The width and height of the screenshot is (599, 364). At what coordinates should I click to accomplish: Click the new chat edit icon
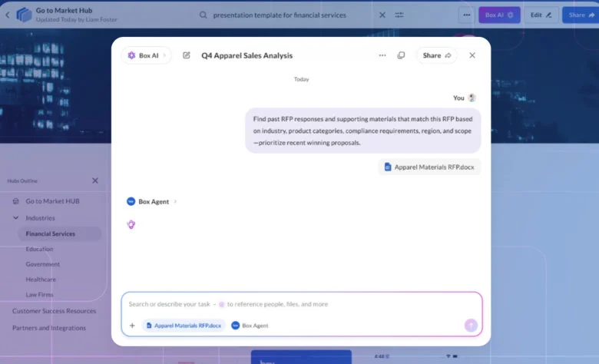(x=187, y=55)
